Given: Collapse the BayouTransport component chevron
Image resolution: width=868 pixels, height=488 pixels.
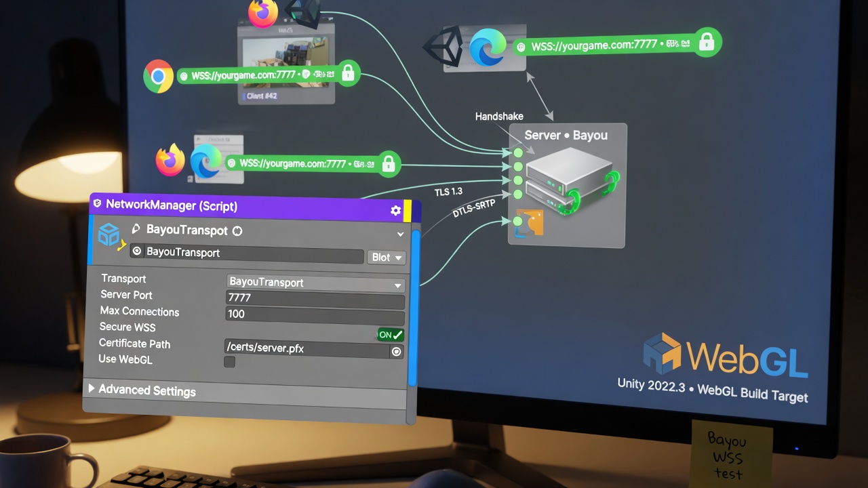Looking at the screenshot, I should point(401,235).
